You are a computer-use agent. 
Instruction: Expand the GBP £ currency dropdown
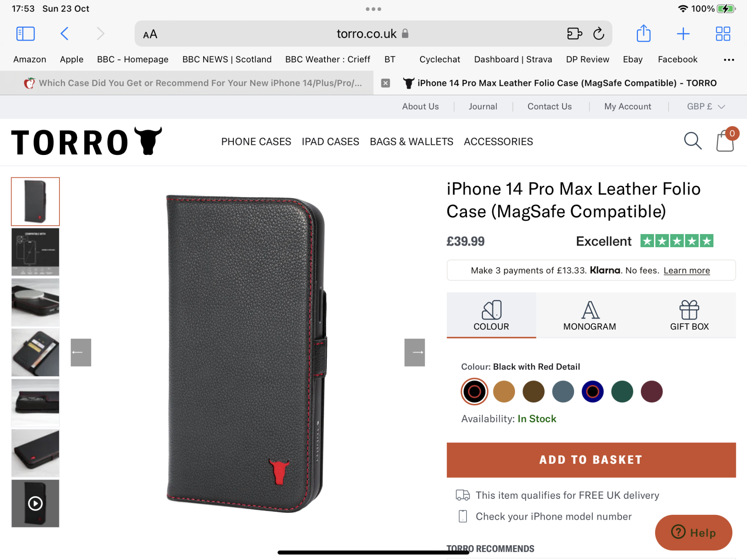[706, 106]
